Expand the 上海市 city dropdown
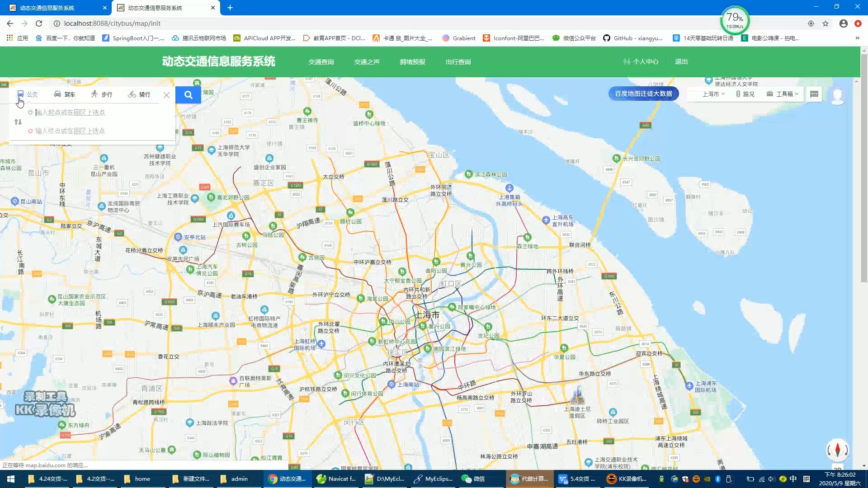Viewport: 868px width, 488px height. (x=713, y=94)
